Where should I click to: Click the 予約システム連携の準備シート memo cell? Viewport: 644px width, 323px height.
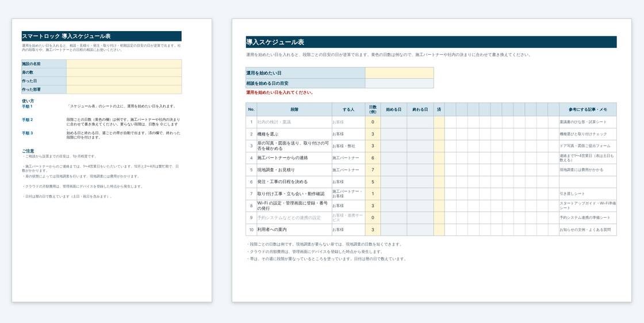pyautogui.click(x=588, y=218)
